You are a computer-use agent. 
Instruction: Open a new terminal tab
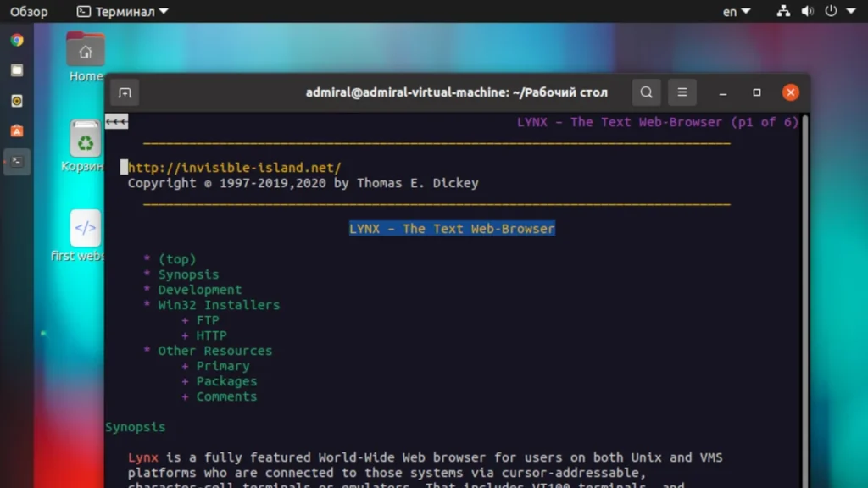point(125,92)
